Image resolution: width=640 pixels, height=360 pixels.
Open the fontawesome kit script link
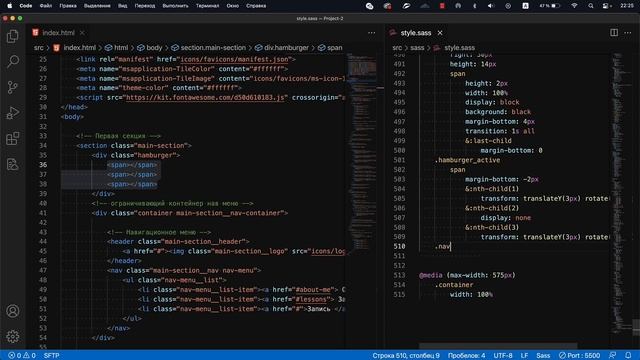(x=205, y=98)
